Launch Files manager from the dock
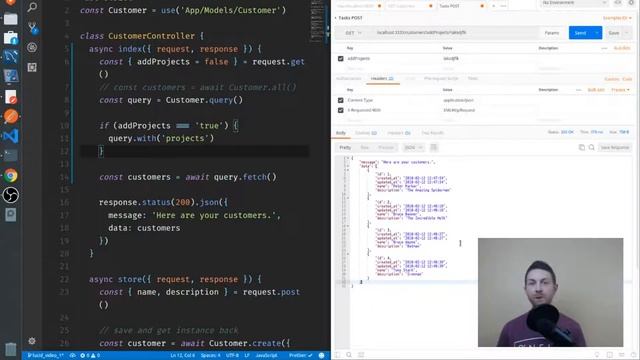 (11, 18)
